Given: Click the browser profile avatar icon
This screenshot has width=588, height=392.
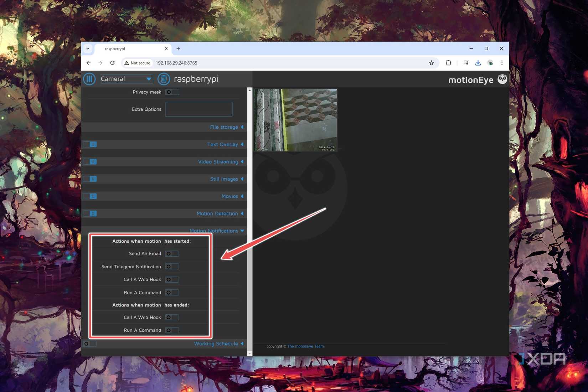Looking at the screenshot, I should tap(490, 63).
